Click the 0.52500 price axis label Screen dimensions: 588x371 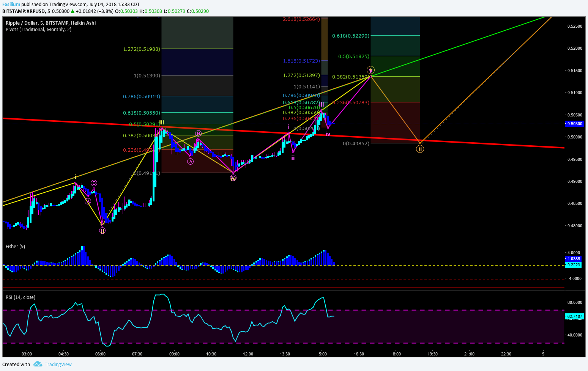pyautogui.click(x=574, y=26)
